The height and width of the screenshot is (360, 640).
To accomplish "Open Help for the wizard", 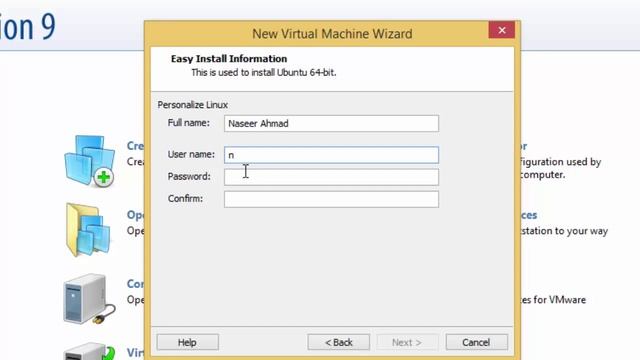I will pos(187,342).
